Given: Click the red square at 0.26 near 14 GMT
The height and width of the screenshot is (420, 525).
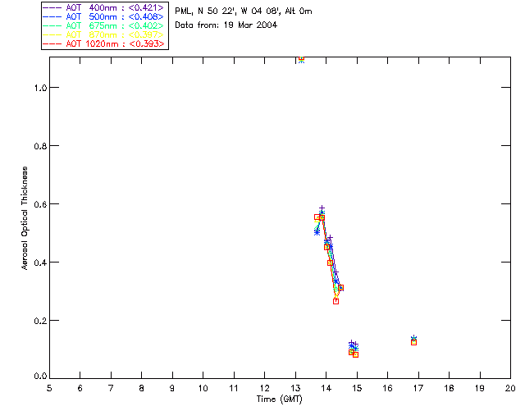Looking at the screenshot, I should pyautogui.click(x=336, y=301).
